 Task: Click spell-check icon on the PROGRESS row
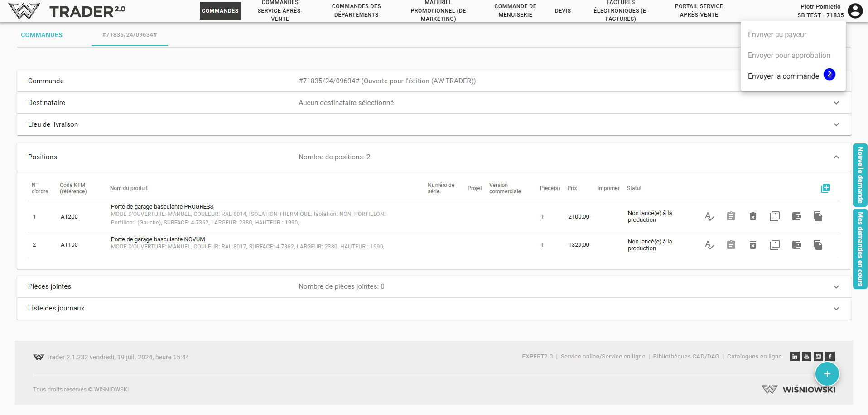click(x=709, y=217)
